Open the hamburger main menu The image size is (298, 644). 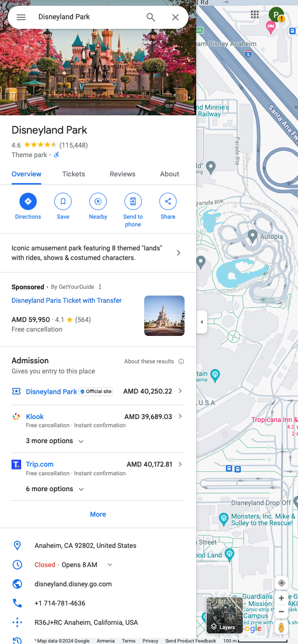click(x=21, y=17)
